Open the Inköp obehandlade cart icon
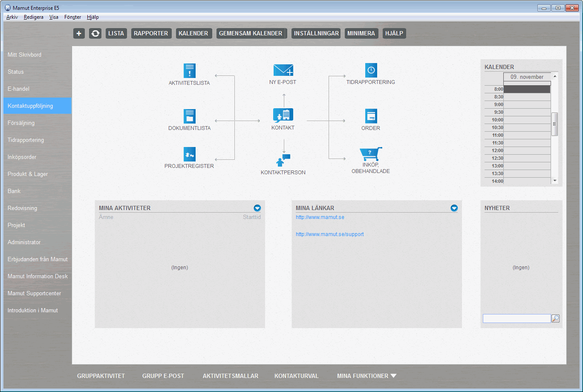Viewport: 583px width, 392px height. 371,154
